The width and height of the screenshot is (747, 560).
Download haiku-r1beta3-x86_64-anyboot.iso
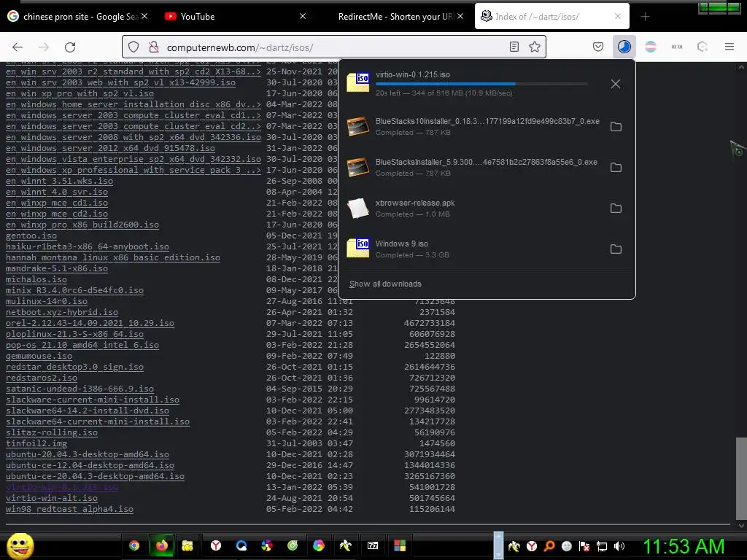pyautogui.click(x=88, y=246)
